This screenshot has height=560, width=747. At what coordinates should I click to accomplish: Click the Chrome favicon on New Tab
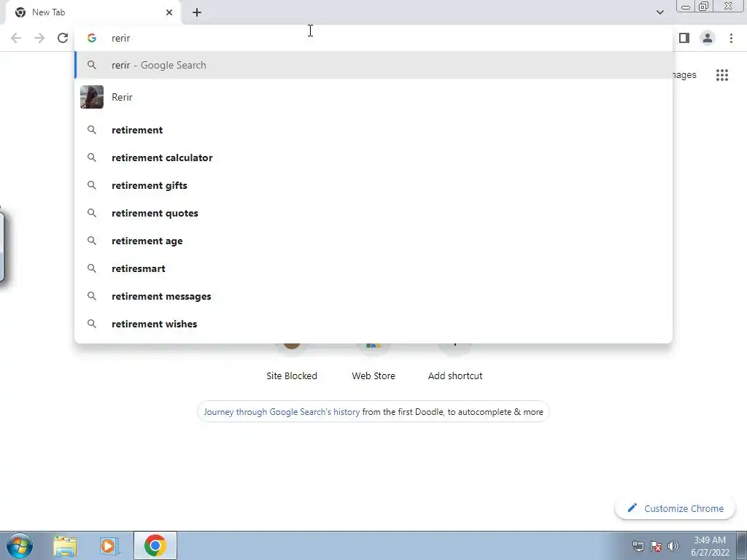click(x=20, y=12)
